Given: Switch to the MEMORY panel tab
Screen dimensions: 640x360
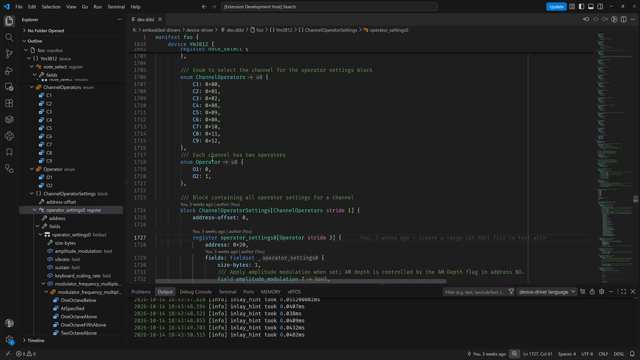Looking at the screenshot, I should tap(271, 291).
